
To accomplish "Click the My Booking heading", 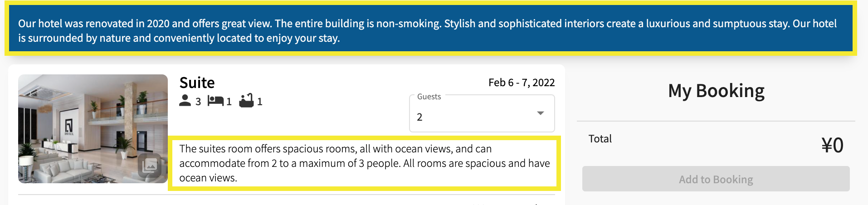I will (716, 91).
